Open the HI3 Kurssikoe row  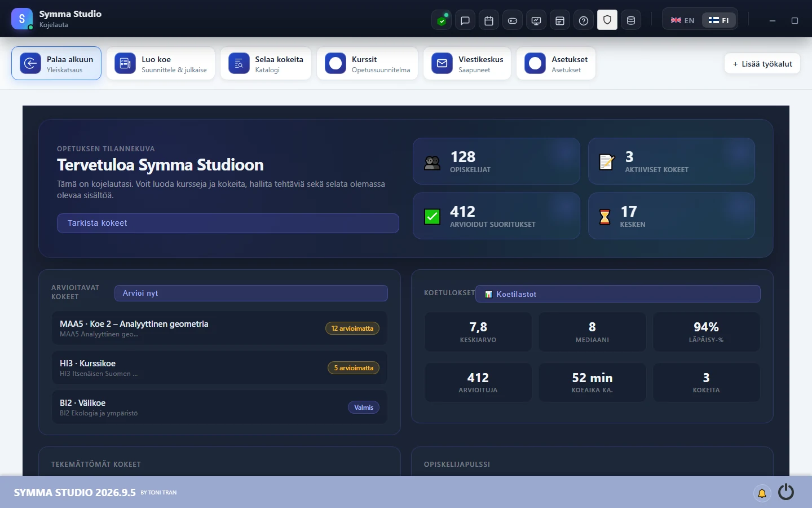click(219, 368)
